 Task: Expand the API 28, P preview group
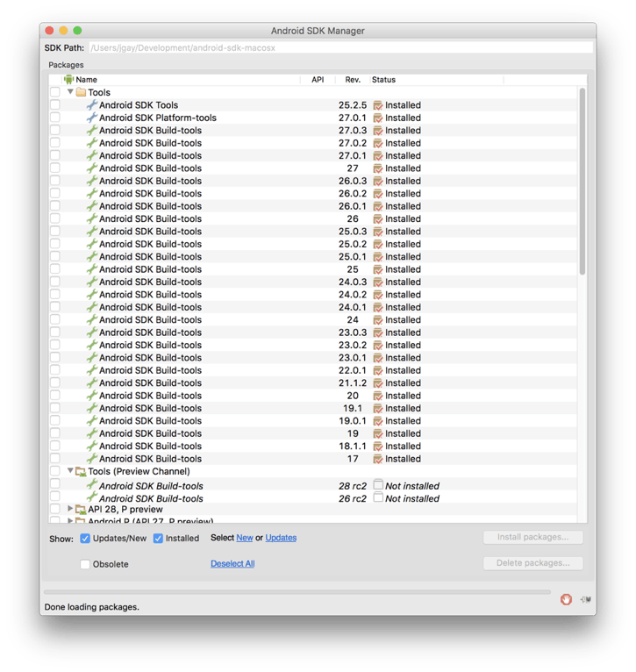(70, 509)
